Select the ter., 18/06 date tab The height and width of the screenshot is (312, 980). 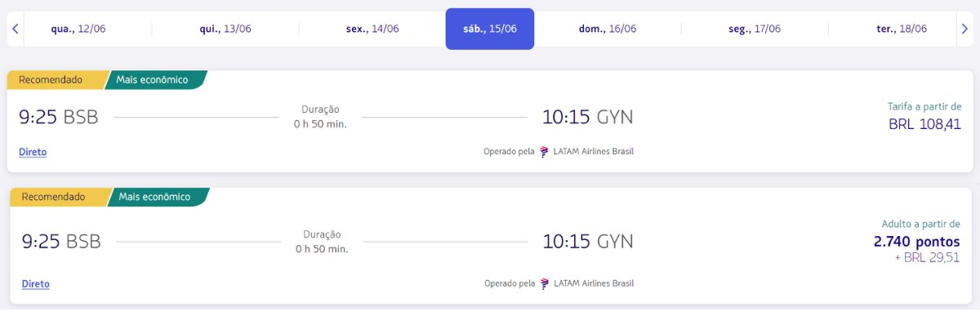point(902,29)
